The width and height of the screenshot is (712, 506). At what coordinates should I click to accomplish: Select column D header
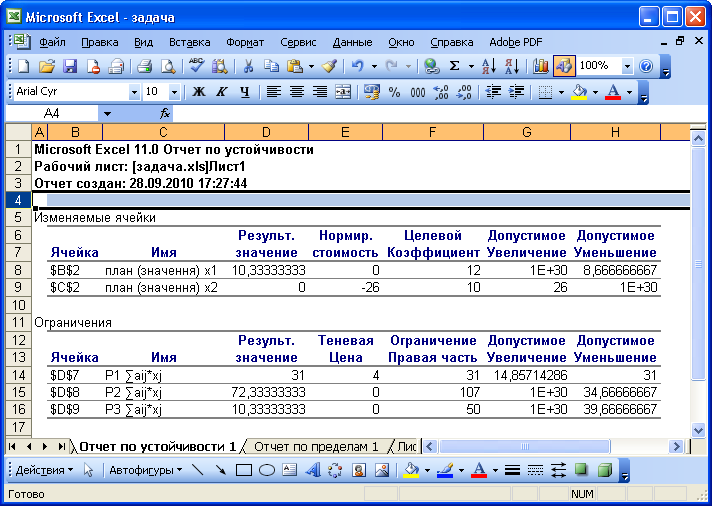266,132
